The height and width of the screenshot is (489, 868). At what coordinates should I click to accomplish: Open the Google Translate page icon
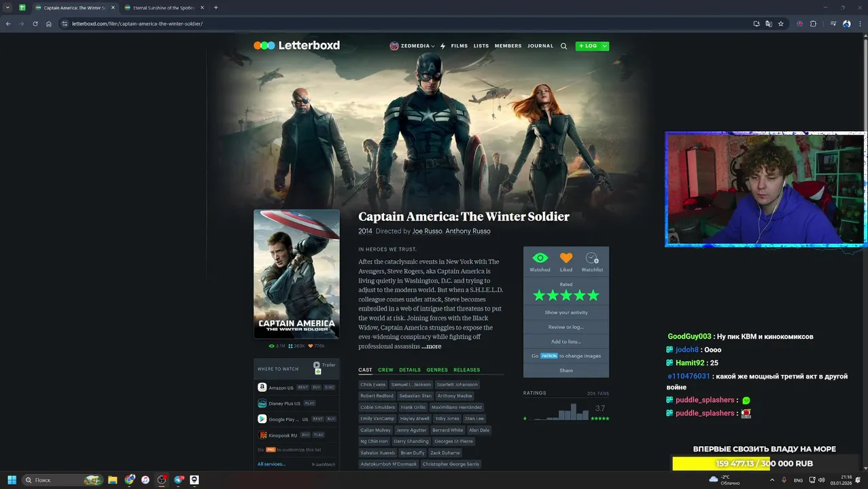[x=769, y=24]
